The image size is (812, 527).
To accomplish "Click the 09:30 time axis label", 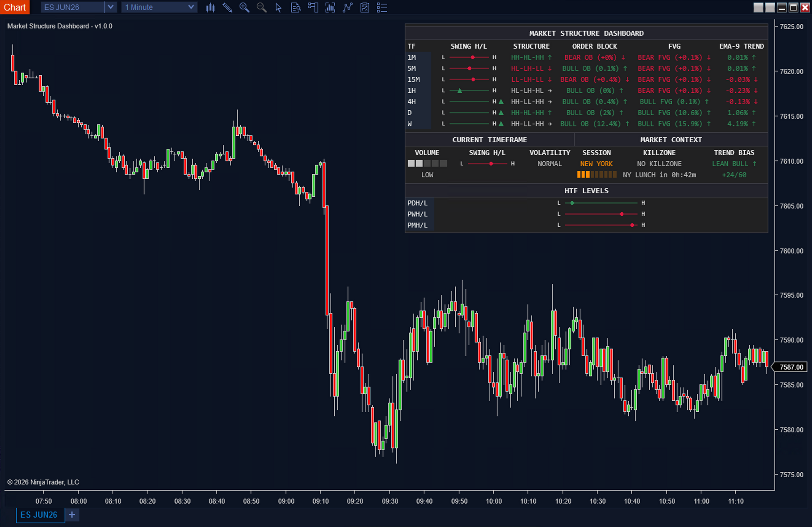I will click(390, 501).
